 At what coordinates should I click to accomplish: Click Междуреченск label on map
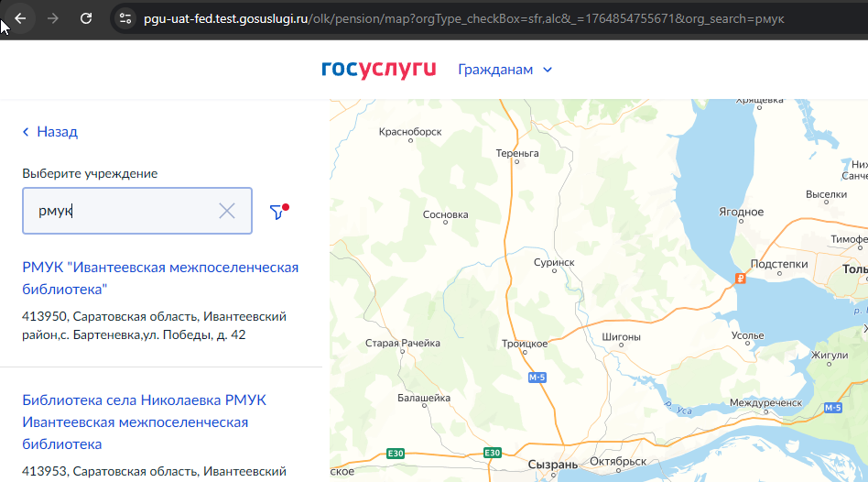pos(765,403)
